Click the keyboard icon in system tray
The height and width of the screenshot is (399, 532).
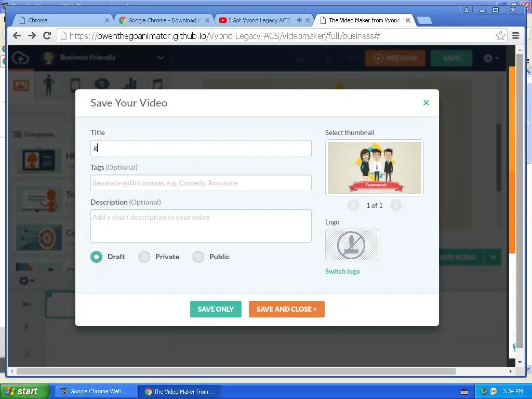464,392
